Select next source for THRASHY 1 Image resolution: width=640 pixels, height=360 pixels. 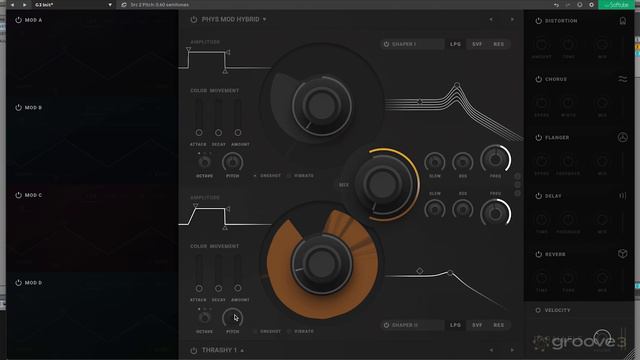(x=512, y=350)
